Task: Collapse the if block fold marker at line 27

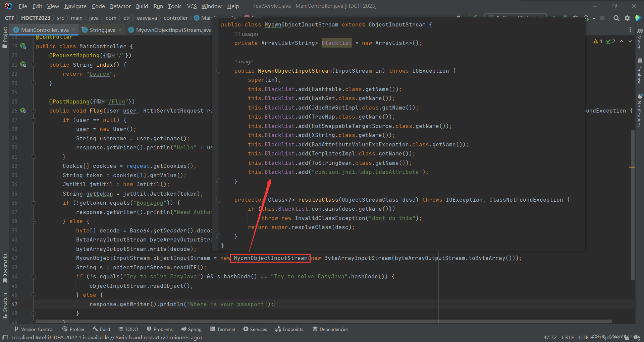Action: [34, 120]
